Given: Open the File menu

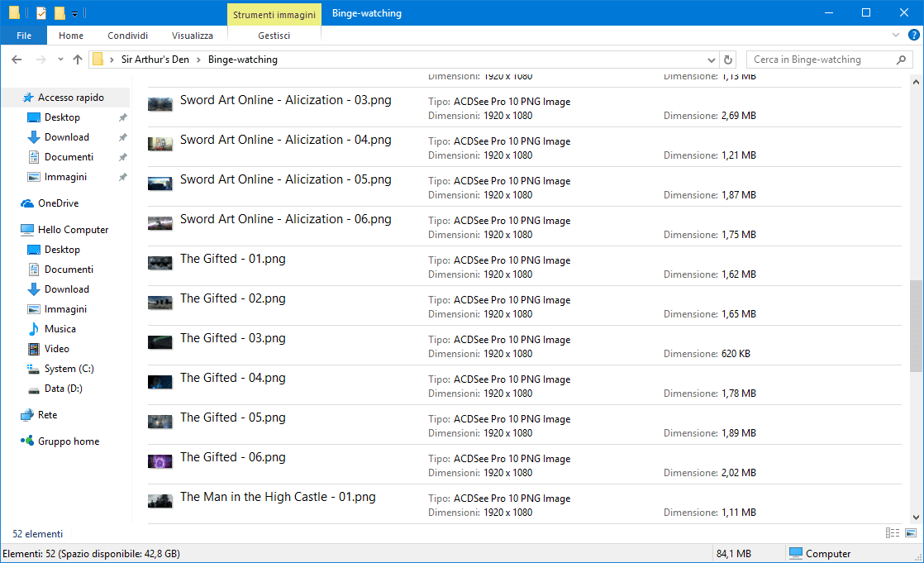Looking at the screenshot, I should 24,36.
